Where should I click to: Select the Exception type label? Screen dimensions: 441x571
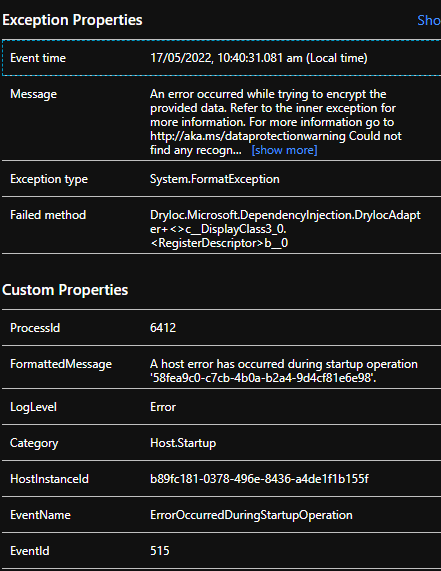pyautogui.click(x=49, y=179)
